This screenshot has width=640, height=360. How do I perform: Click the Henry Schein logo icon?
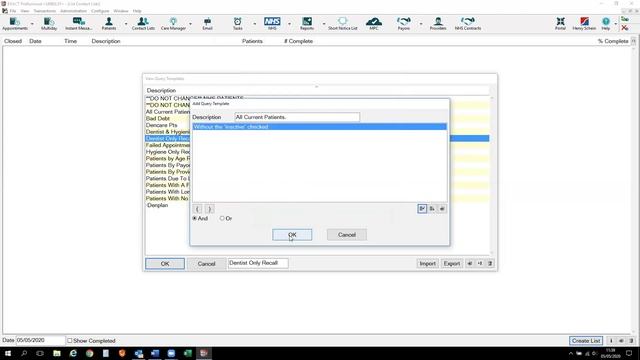point(584,24)
